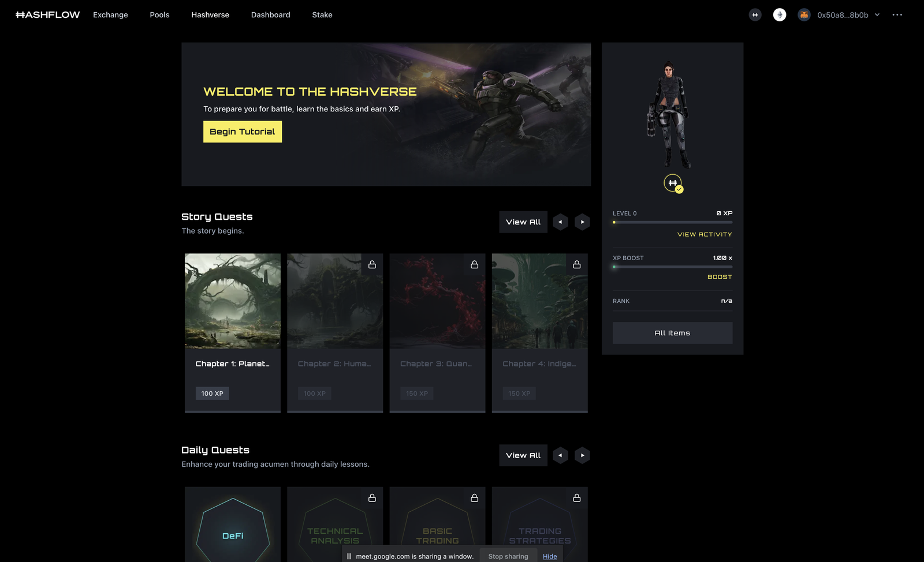Open Chapter 1: Planet quest card

[233, 333]
